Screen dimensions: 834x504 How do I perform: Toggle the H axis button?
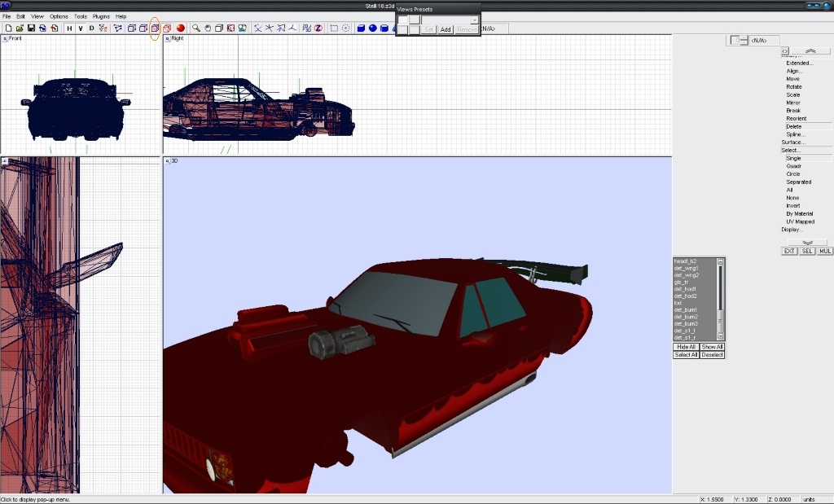(69, 28)
